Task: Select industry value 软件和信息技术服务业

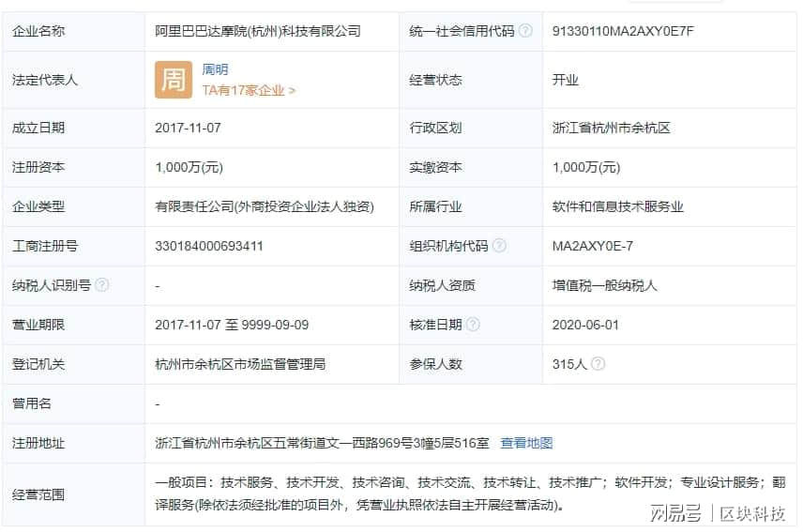Action: pyautogui.click(x=617, y=206)
